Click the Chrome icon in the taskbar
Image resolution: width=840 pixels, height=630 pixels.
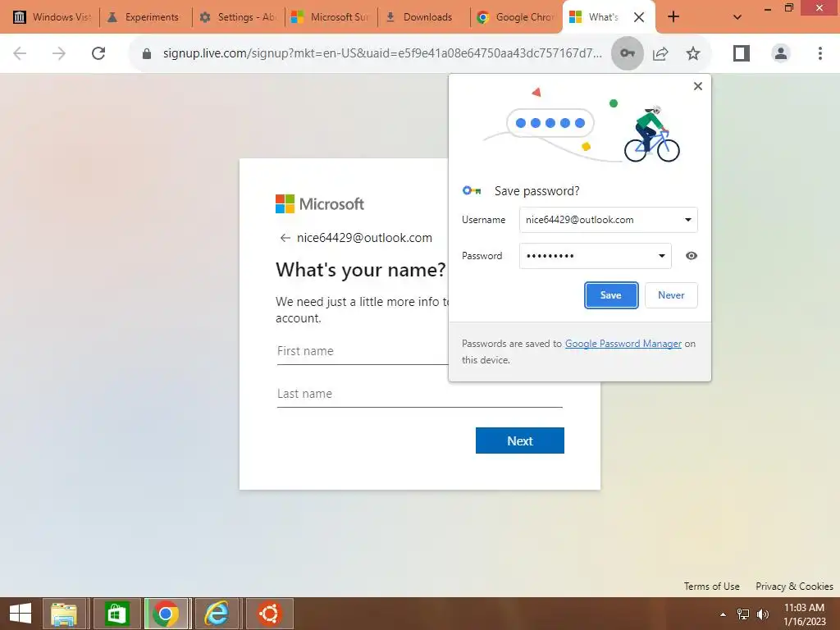[166, 614]
